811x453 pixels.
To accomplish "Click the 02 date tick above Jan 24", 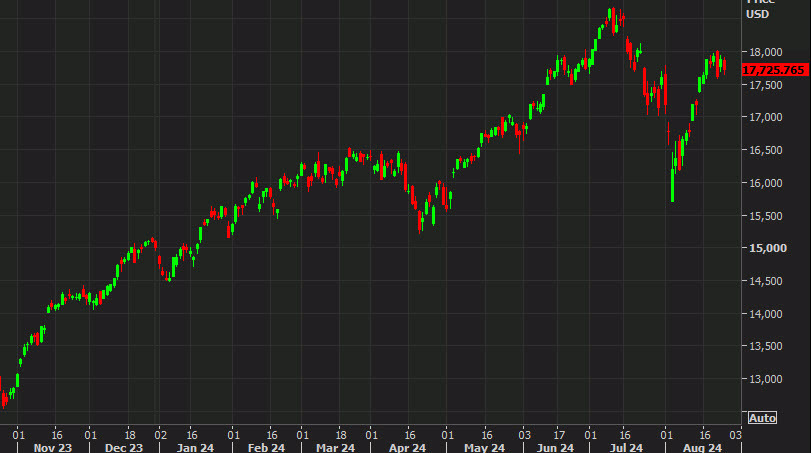I will point(160,435).
